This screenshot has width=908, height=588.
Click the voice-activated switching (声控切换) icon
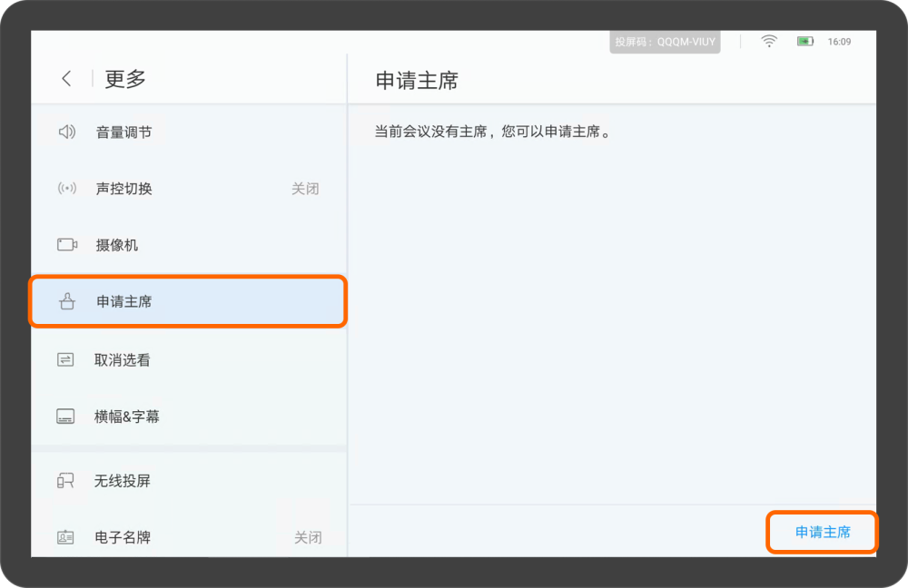tap(64, 189)
